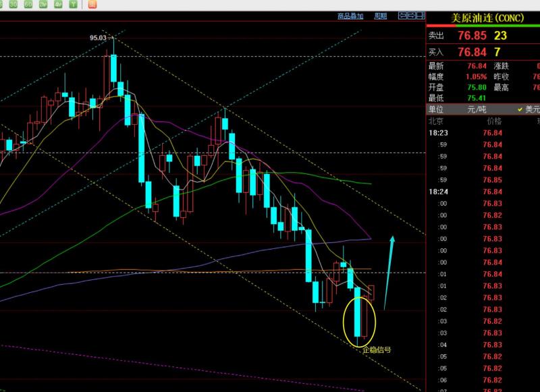Select the 北京 time column header
Viewport: 540px width, 392px height.
435,121
